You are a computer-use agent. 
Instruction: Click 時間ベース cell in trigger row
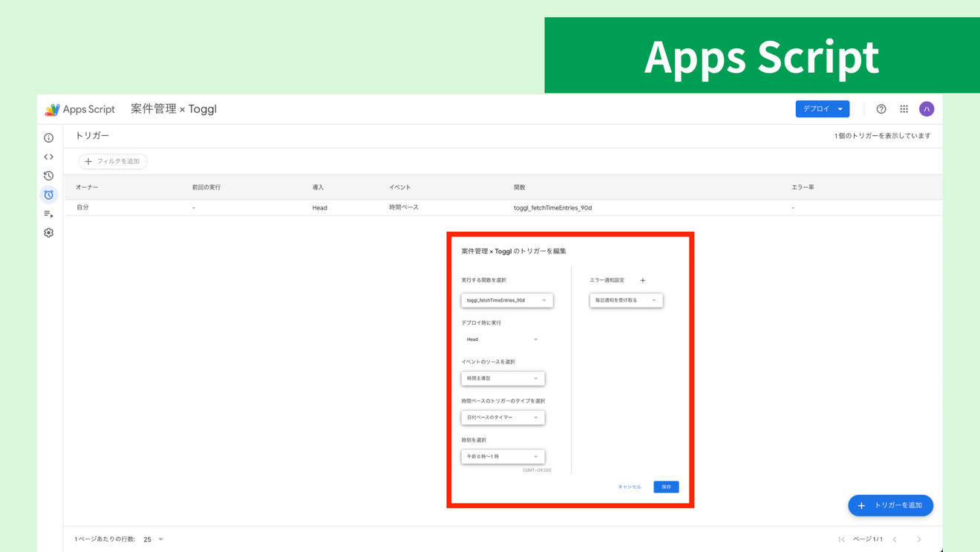coord(404,207)
